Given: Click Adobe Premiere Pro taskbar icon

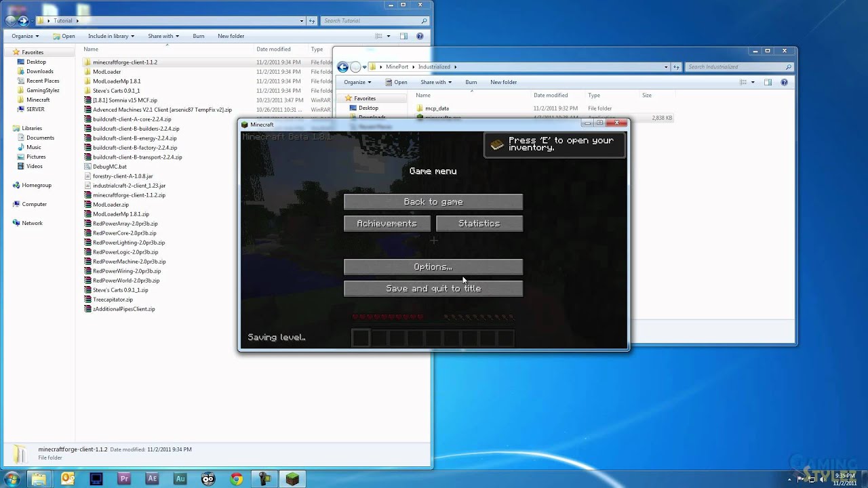Looking at the screenshot, I should pyautogui.click(x=124, y=479).
